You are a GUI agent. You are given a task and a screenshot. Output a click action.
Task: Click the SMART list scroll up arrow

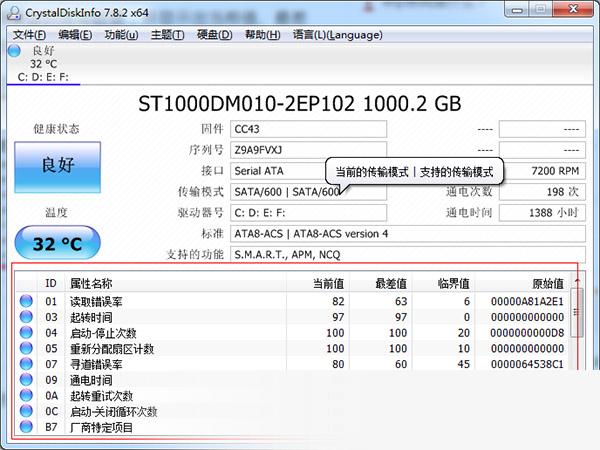[x=577, y=282]
